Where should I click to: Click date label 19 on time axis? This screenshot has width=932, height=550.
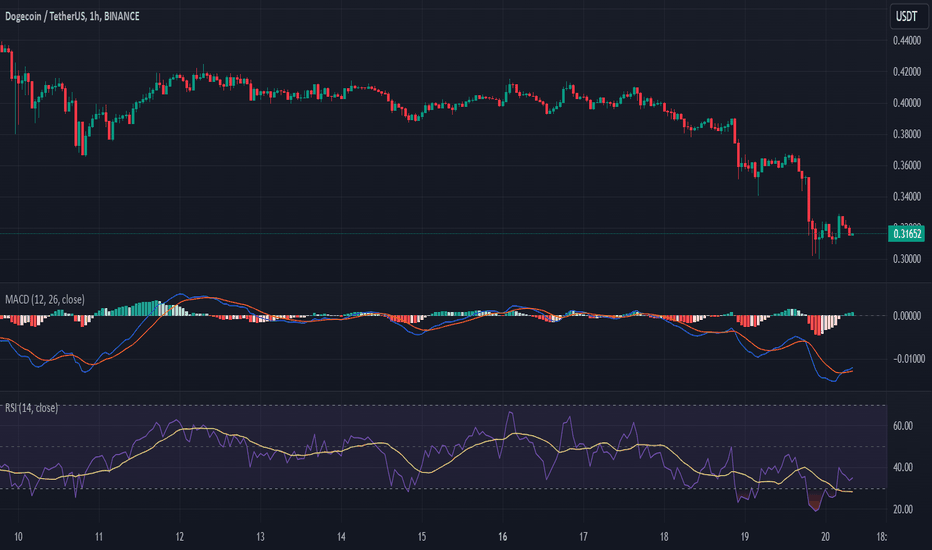point(745,537)
